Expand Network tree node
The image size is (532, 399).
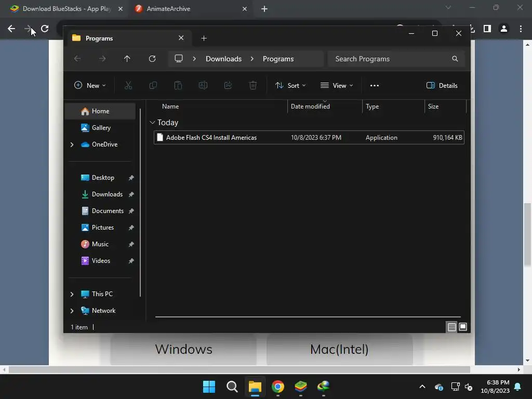tap(72, 311)
